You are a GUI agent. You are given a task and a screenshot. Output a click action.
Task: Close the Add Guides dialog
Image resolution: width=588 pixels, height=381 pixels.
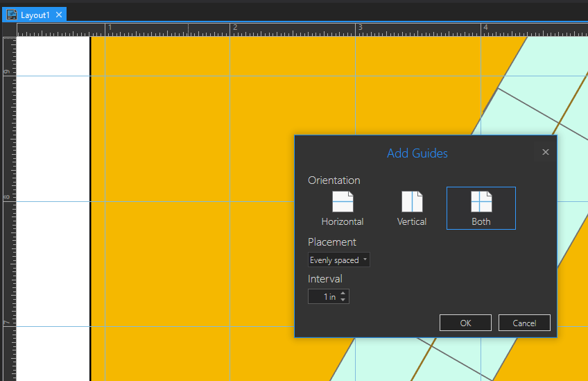tap(546, 152)
